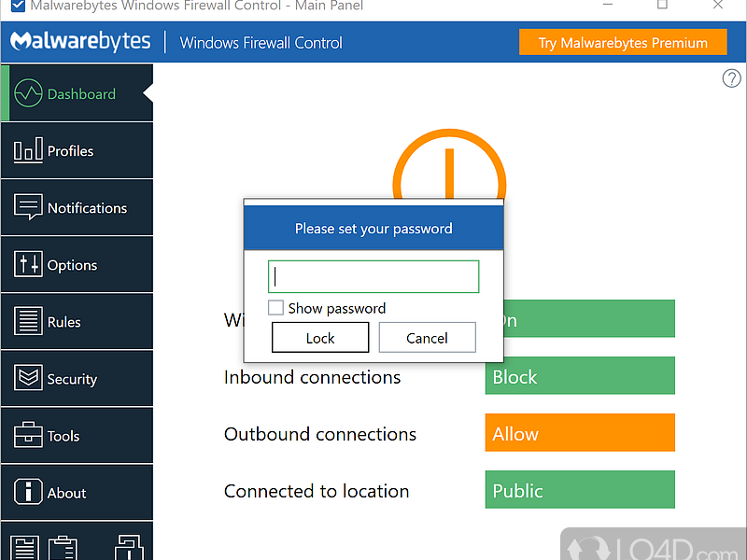This screenshot has height=560, width=747.
Task: Click the Rules list icon
Action: pos(28,321)
